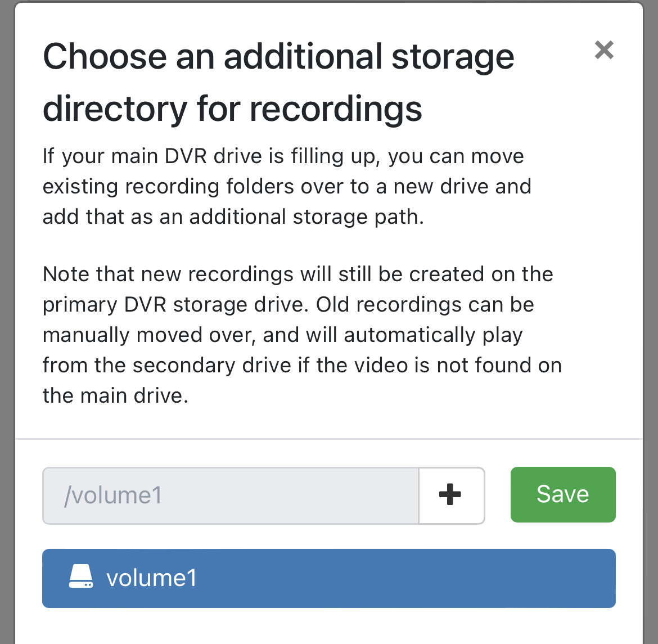Image resolution: width=658 pixels, height=644 pixels.
Task: Click the line starting "manually moved over"
Action: [x=282, y=335]
